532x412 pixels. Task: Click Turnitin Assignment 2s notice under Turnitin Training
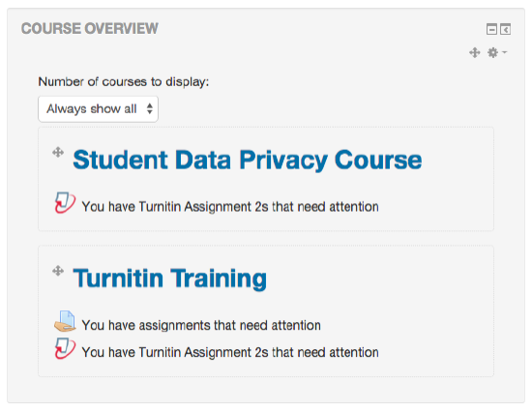(x=230, y=352)
